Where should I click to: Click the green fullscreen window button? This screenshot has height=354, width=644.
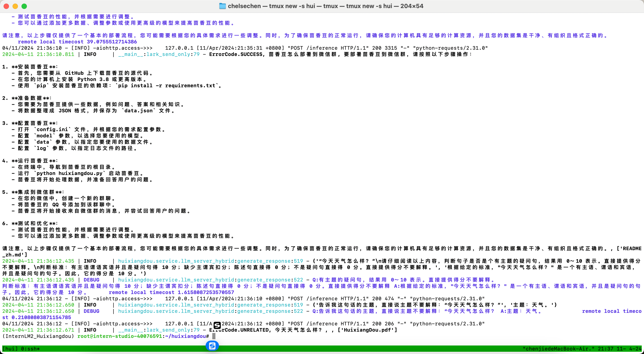pyautogui.click(x=24, y=6)
